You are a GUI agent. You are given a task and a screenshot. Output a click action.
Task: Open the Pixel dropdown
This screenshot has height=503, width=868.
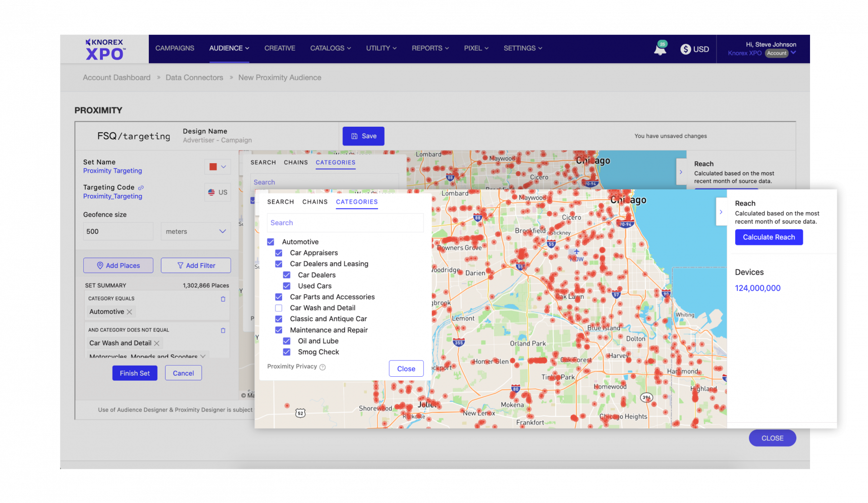pyautogui.click(x=476, y=48)
